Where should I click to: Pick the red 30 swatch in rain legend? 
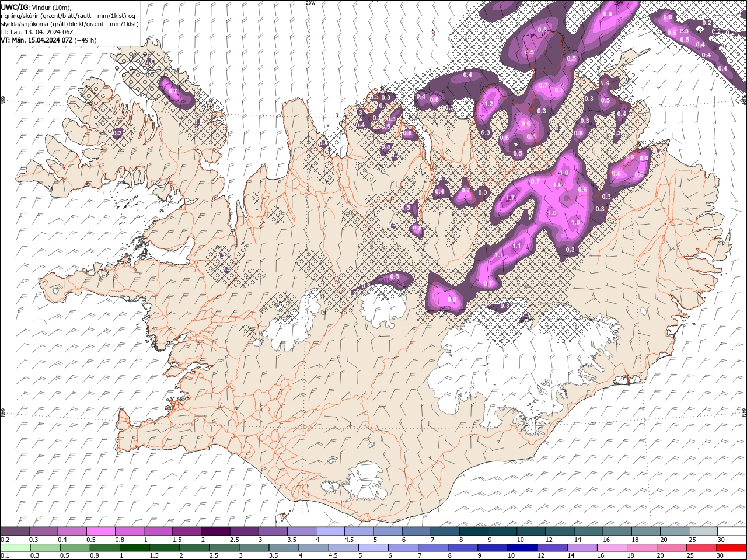[x=731, y=547]
